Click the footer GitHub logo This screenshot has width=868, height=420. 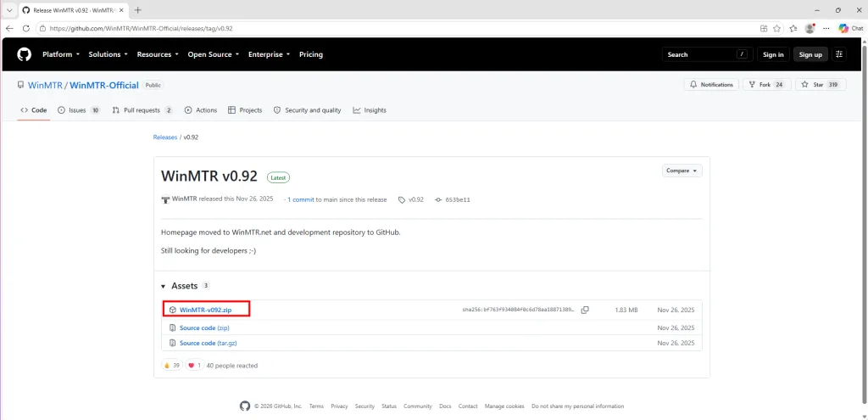[245, 406]
